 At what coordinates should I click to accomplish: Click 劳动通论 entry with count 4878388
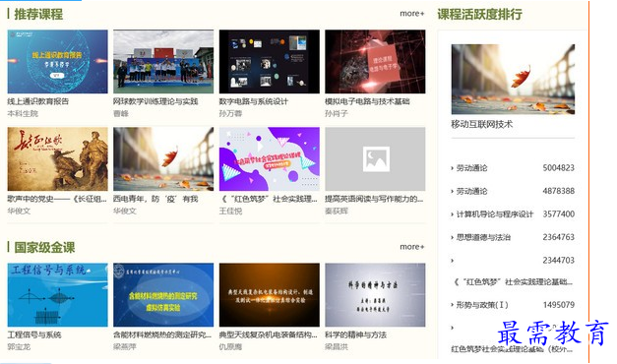click(x=471, y=191)
